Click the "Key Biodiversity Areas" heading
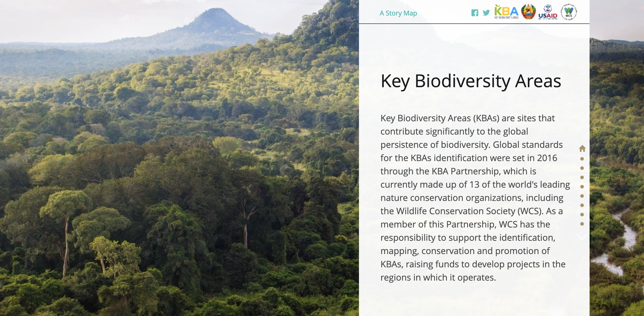 (x=471, y=81)
